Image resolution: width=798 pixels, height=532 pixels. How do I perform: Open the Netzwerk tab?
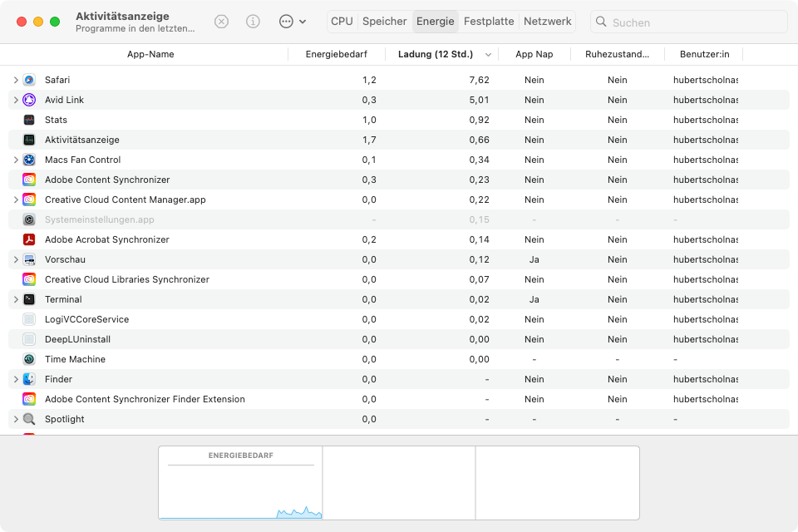coord(548,22)
